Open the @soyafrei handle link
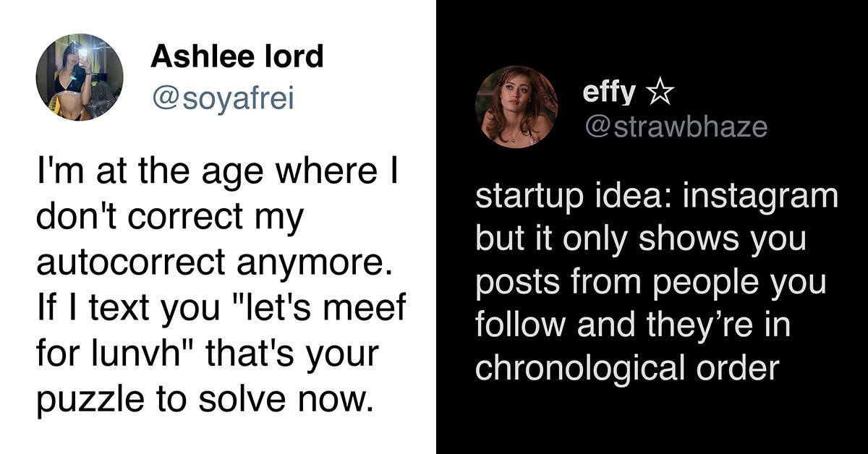 pos(222,98)
